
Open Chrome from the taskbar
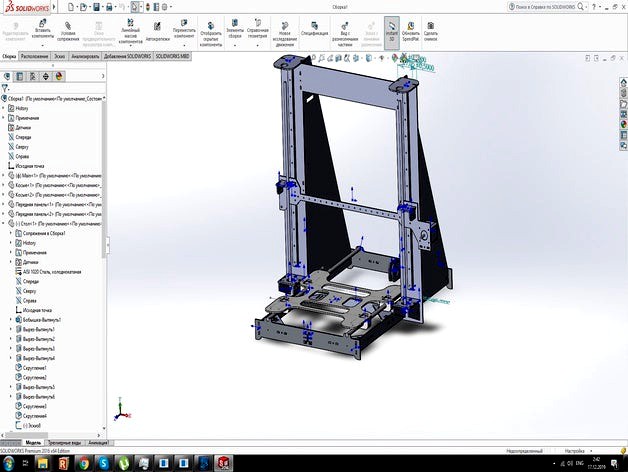(83, 464)
